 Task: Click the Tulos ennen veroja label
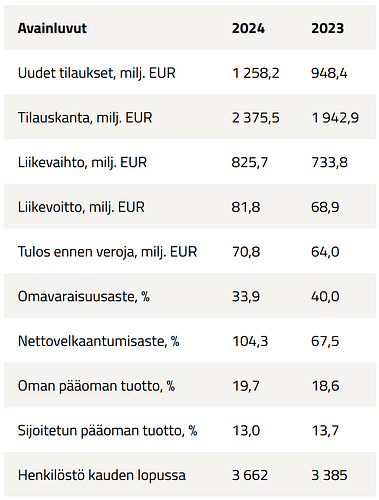107,252
